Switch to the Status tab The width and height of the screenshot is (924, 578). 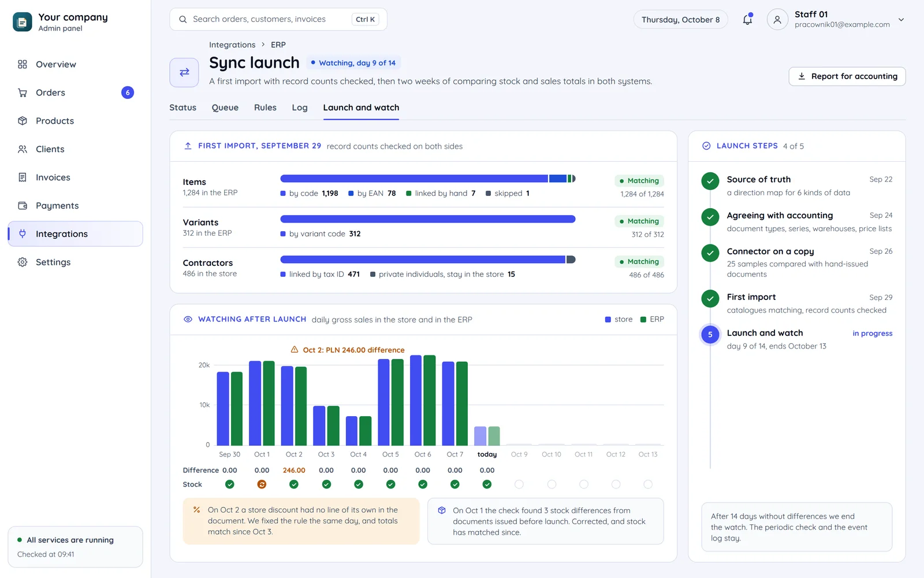tap(182, 108)
